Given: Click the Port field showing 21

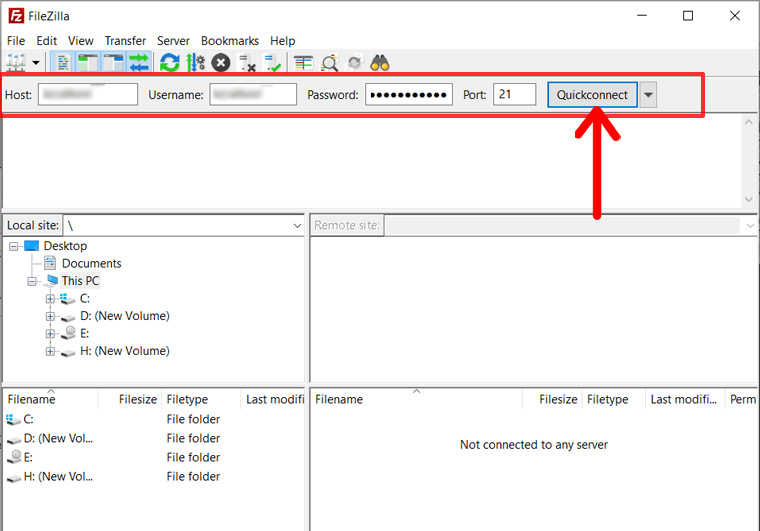Looking at the screenshot, I should [515, 94].
